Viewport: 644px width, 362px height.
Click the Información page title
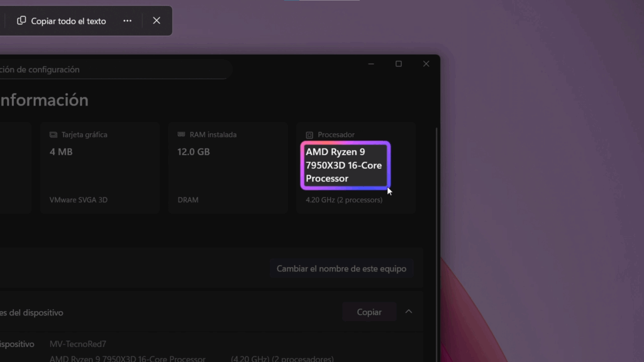44,100
